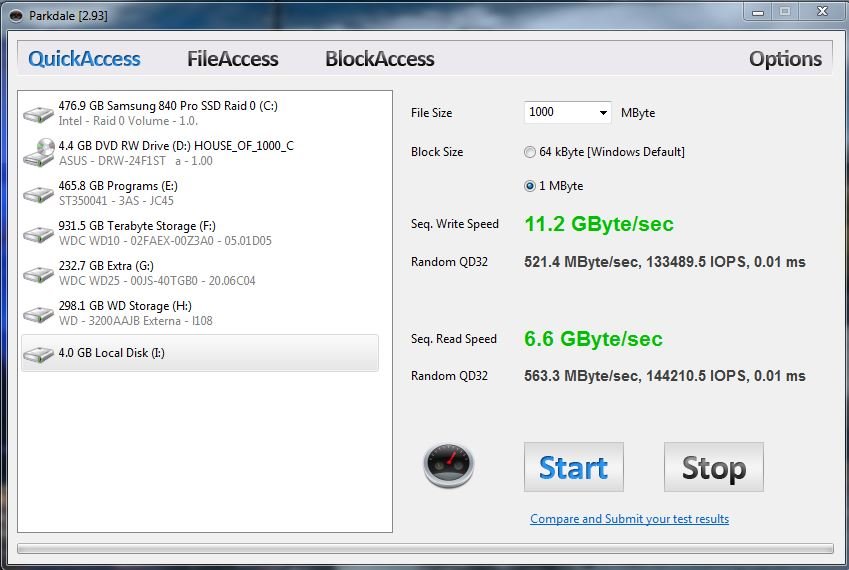849x570 pixels.
Task: Select the 1 MByte block size option
Action: tap(530, 186)
